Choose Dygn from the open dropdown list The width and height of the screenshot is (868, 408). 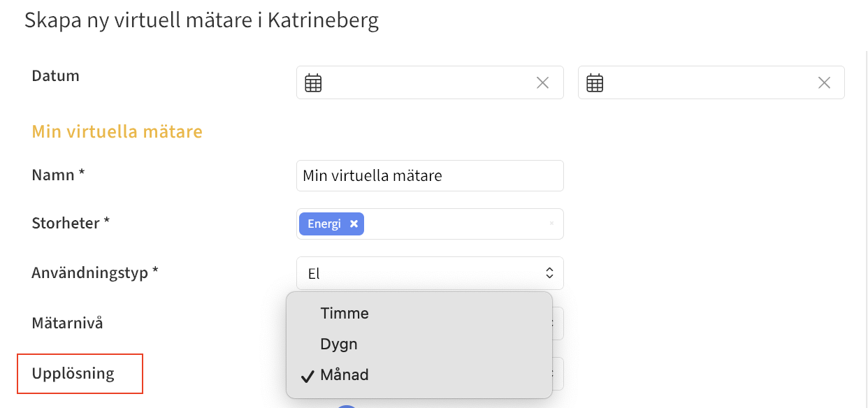tap(339, 344)
